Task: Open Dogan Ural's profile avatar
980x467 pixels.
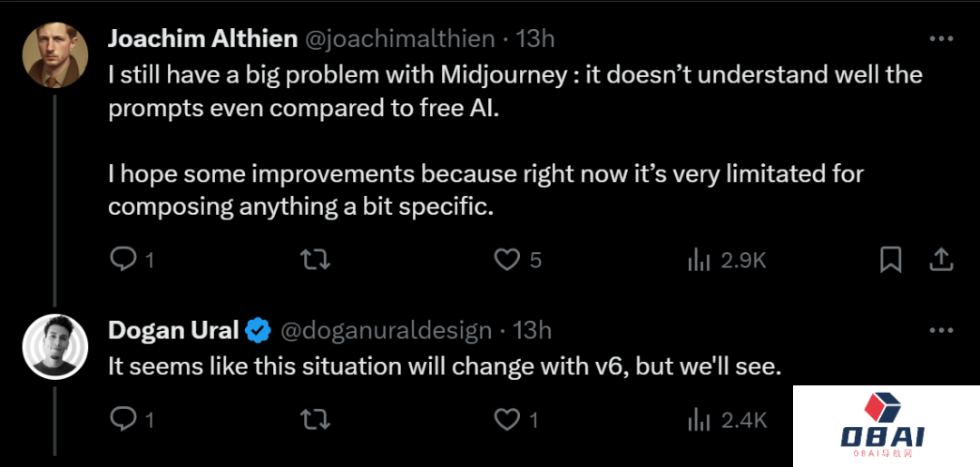Action: pos(54,347)
